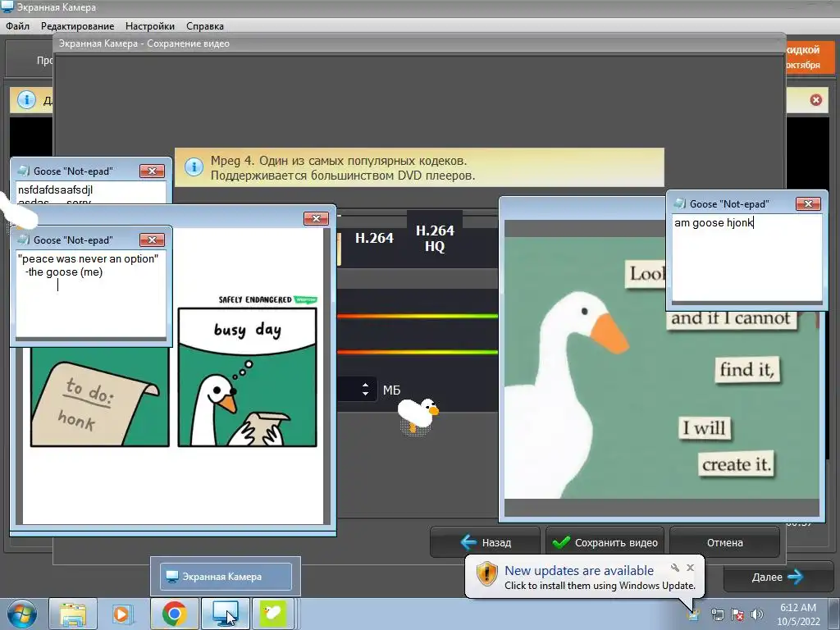Viewport: 840px width, 630px height.
Task: Click the Сохранить видео button
Action: (605, 542)
